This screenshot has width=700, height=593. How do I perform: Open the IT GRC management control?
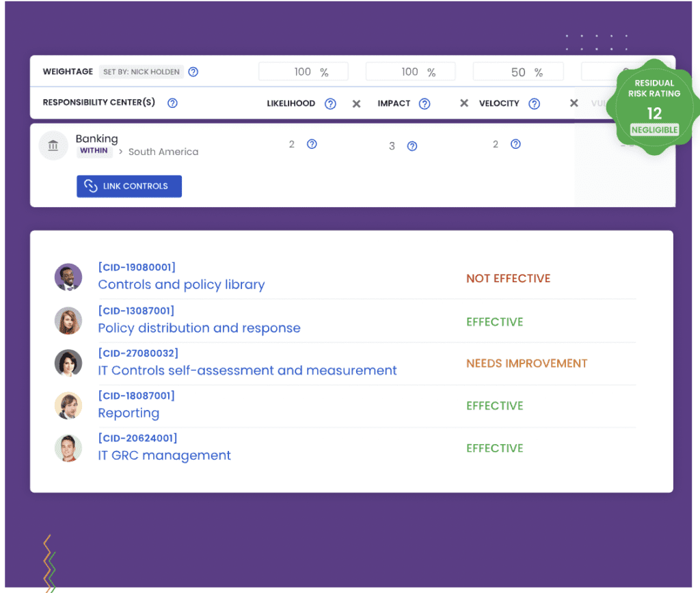[164, 455]
